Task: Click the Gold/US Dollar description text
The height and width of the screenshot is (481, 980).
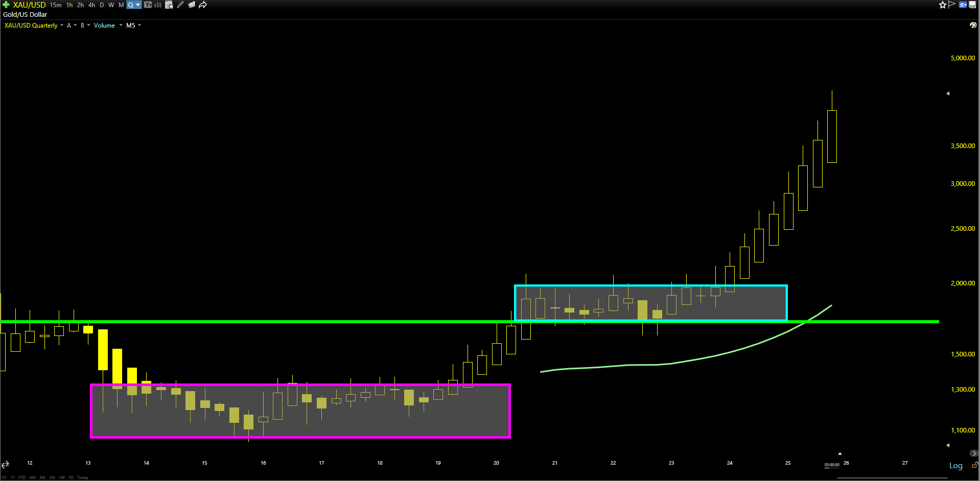Action: tap(25, 15)
